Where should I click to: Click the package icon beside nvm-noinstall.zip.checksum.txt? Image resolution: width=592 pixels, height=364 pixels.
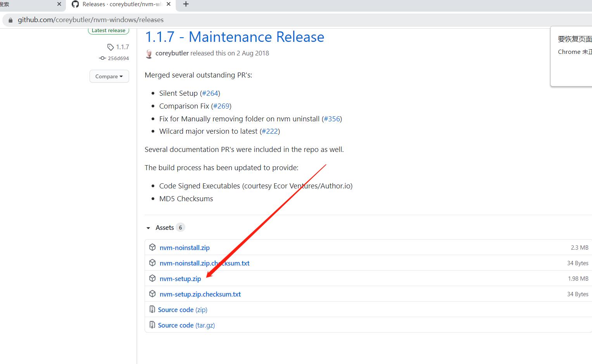152,263
